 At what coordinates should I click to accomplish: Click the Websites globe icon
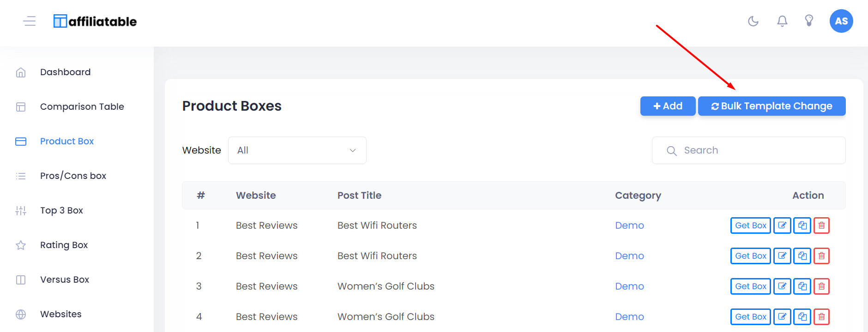tap(21, 314)
